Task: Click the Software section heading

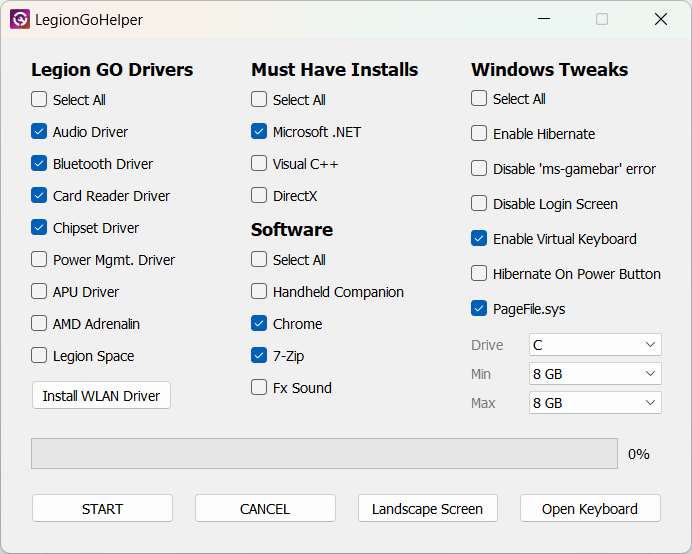Action: point(292,230)
